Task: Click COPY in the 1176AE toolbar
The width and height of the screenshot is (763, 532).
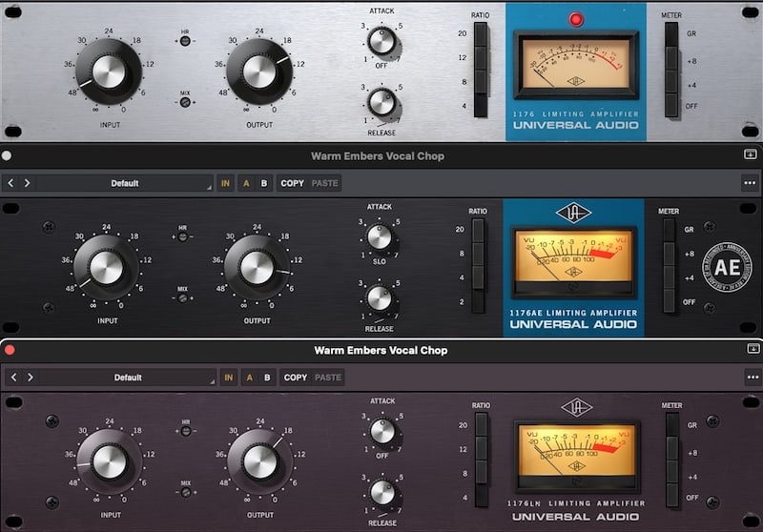Action: click(x=292, y=183)
